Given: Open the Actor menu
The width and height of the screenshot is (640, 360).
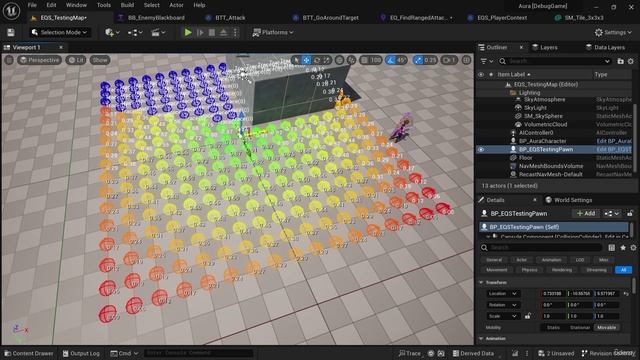Looking at the screenshot, I should pos(176,5).
